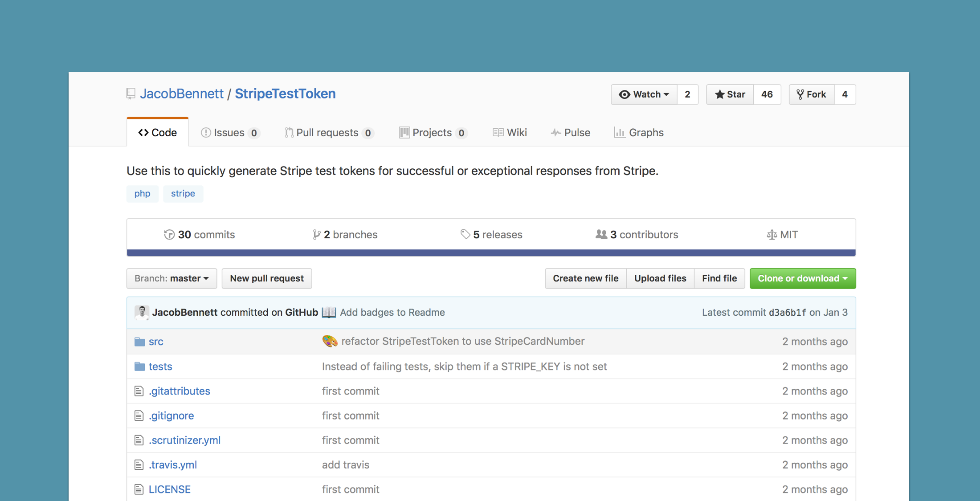This screenshot has width=980, height=501.
Task: Click the tests folder icon
Action: 139,366
